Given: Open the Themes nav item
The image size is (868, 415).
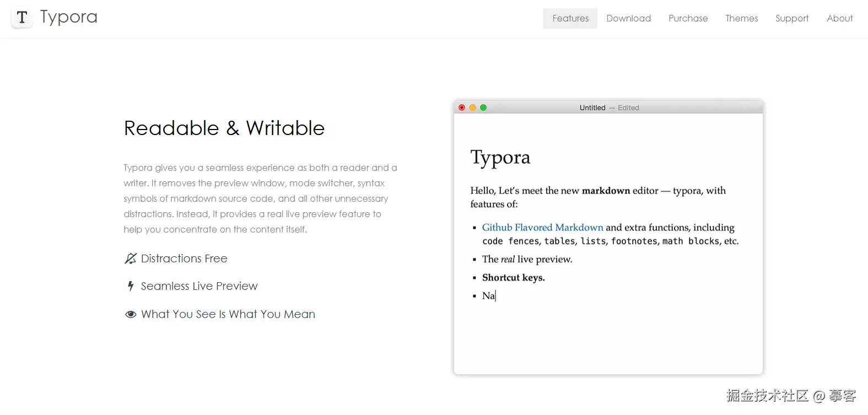Looking at the screenshot, I should tap(742, 18).
